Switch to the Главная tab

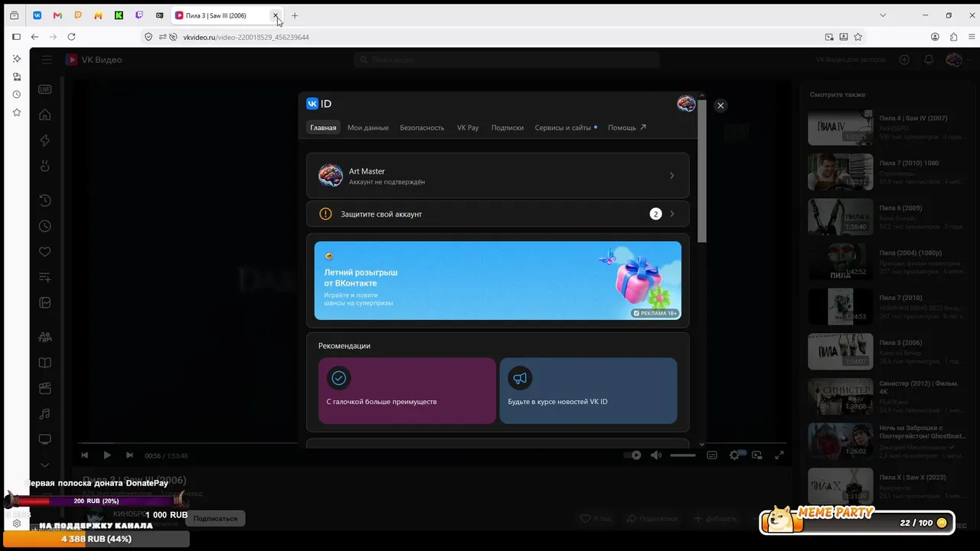[323, 128]
